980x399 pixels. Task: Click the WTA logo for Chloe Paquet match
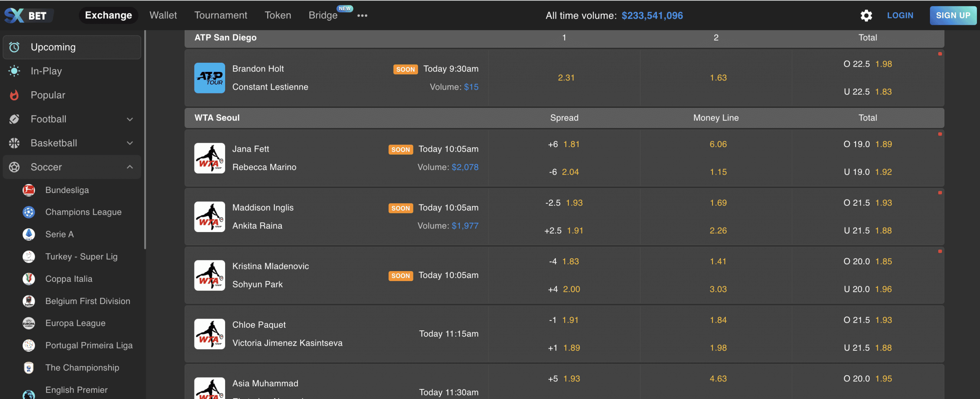click(x=209, y=334)
